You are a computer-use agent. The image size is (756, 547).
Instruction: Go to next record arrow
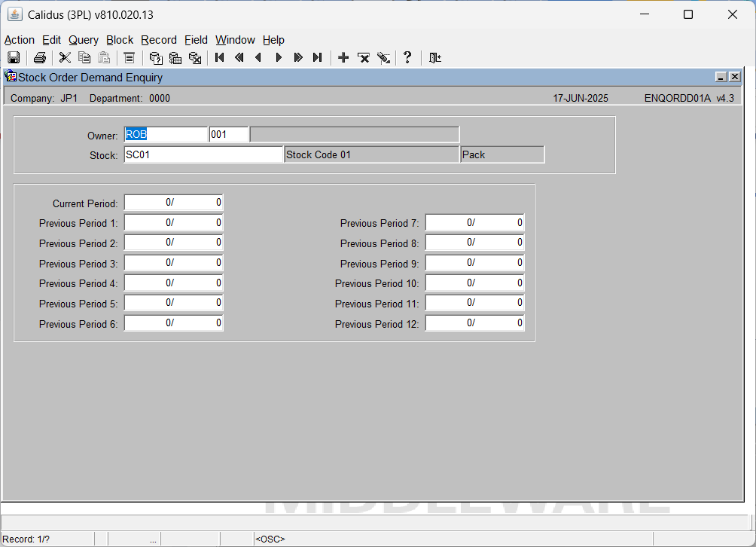coord(278,58)
